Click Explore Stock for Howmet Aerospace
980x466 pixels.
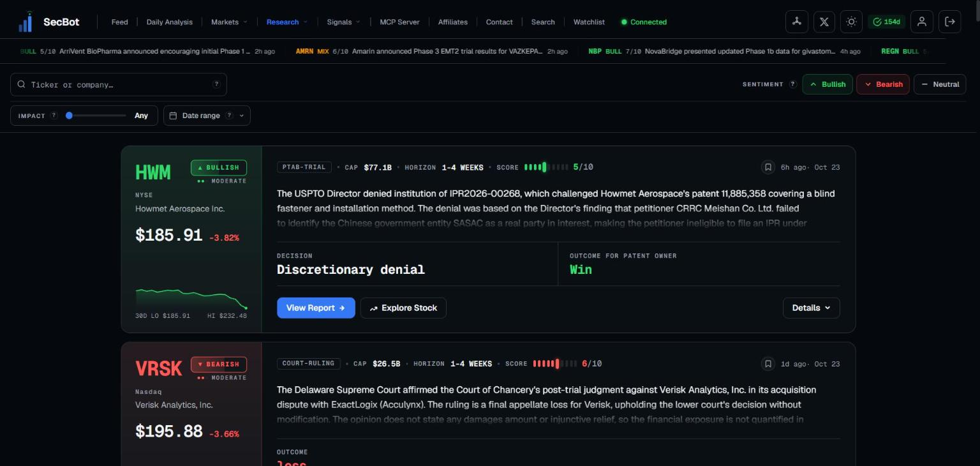pyautogui.click(x=403, y=308)
